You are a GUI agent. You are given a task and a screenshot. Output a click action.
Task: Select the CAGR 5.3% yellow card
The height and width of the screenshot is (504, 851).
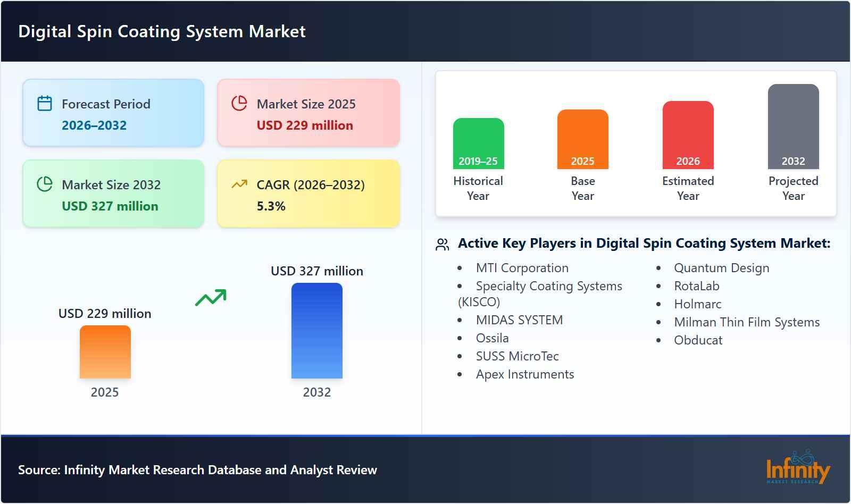[x=307, y=194]
